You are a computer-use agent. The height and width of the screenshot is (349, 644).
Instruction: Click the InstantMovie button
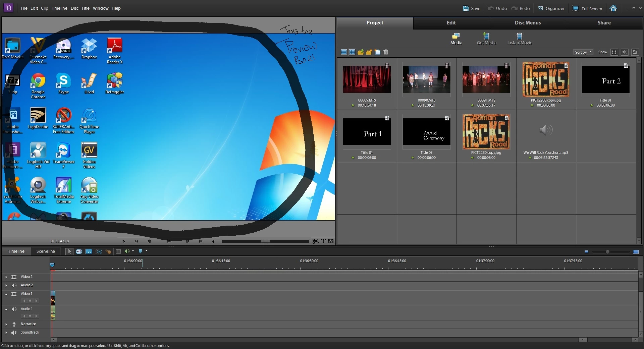tap(520, 39)
